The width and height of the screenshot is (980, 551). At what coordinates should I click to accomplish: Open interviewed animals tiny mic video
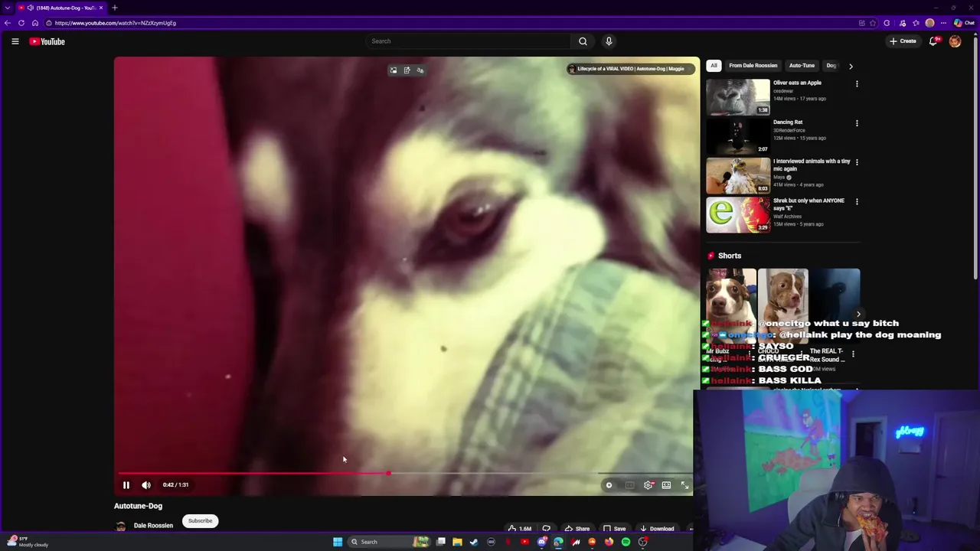812,165
